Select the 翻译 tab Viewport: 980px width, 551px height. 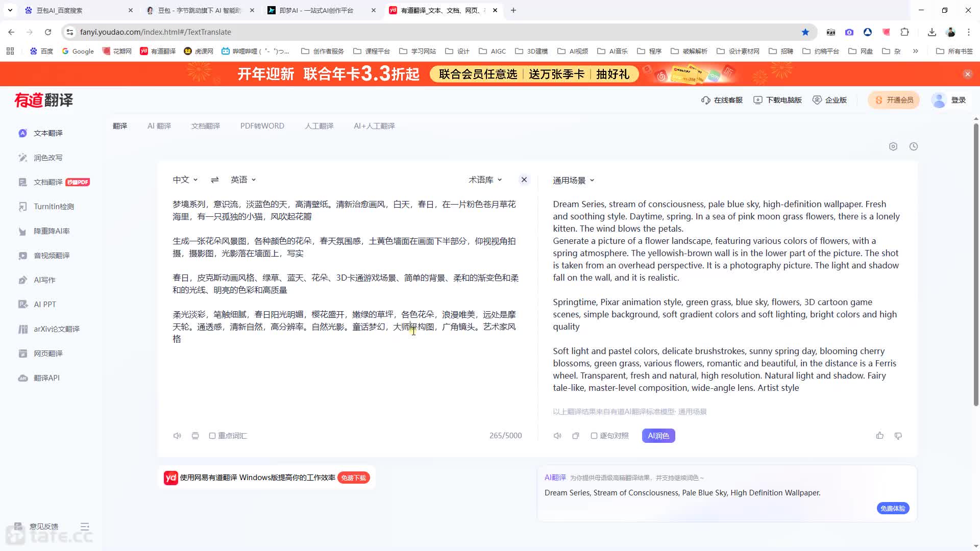pyautogui.click(x=120, y=126)
